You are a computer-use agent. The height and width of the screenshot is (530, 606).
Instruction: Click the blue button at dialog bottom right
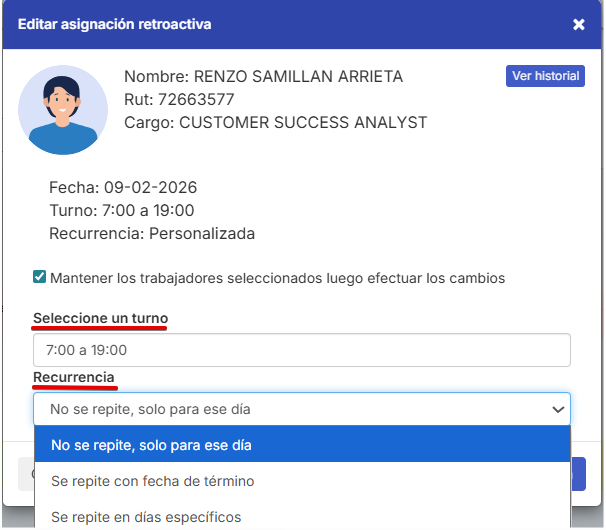(x=578, y=473)
